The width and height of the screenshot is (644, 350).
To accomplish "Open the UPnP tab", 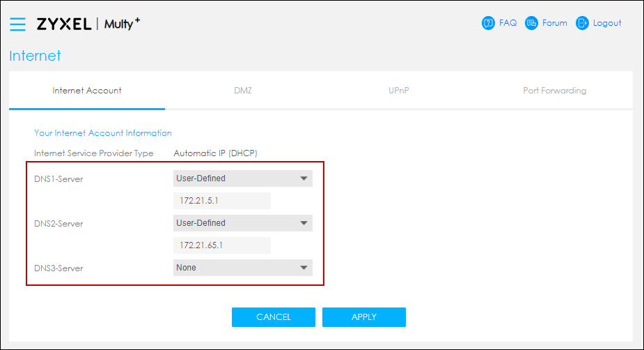I will tap(399, 91).
